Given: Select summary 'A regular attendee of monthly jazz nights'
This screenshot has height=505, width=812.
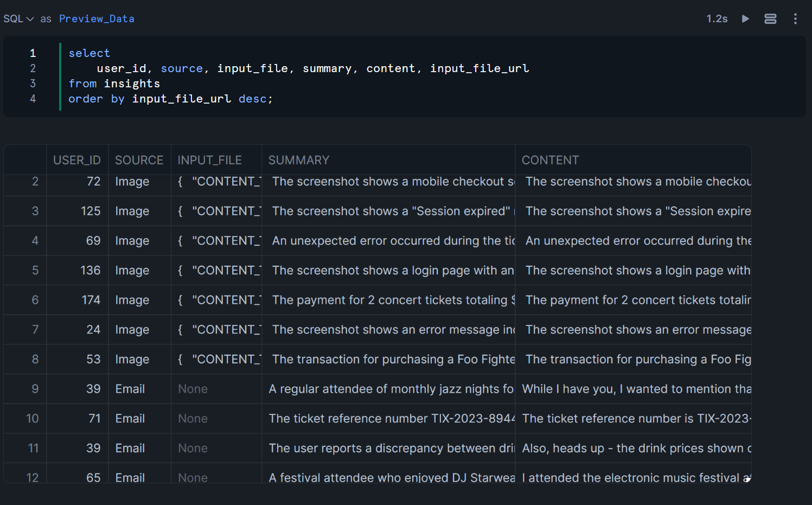Looking at the screenshot, I should 388,389.
